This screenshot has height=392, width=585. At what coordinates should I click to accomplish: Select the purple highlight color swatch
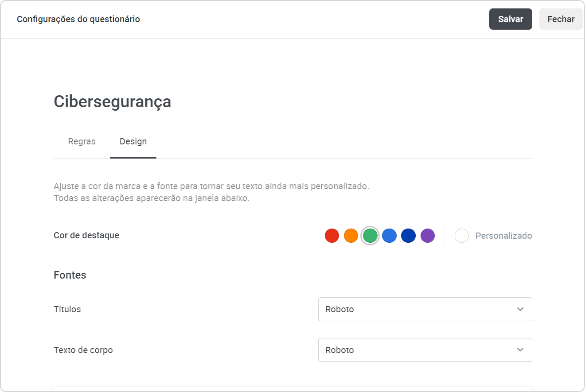click(428, 236)
